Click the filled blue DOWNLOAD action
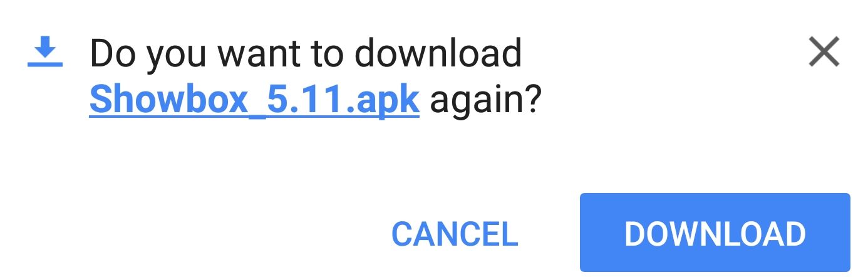The image size is (868, 277). [x=715, y=233]
